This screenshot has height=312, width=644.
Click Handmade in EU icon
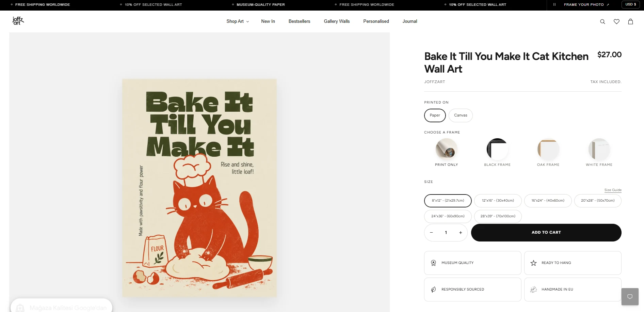pyautogui.click(x=533, y=290)
